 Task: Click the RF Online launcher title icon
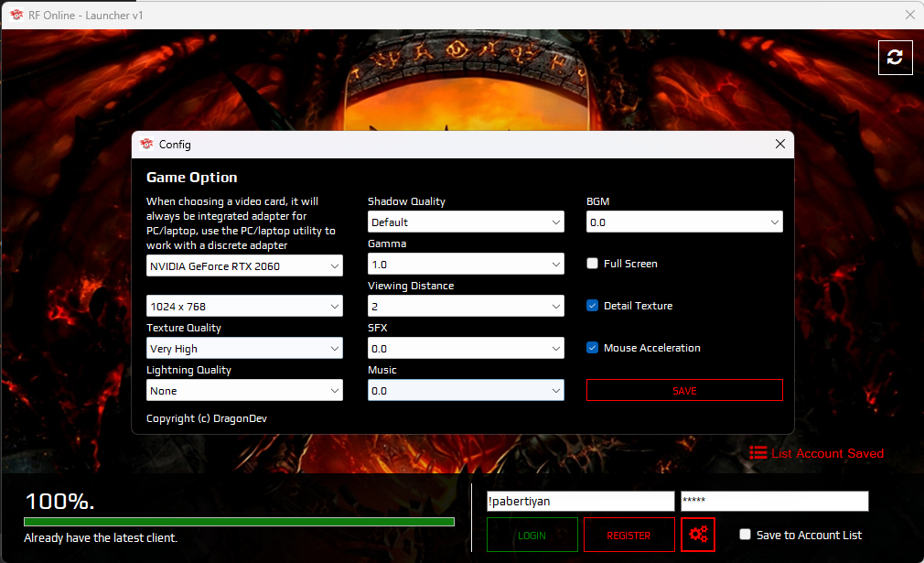pyautogui.click(x=16, y=15)
